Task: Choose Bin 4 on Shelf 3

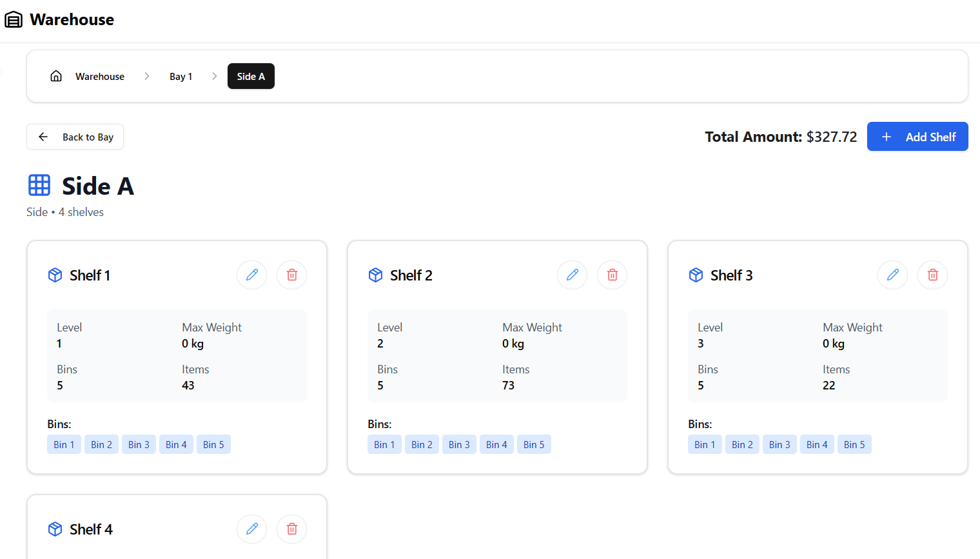Action: pyautogui.click(x=816, y=444)
